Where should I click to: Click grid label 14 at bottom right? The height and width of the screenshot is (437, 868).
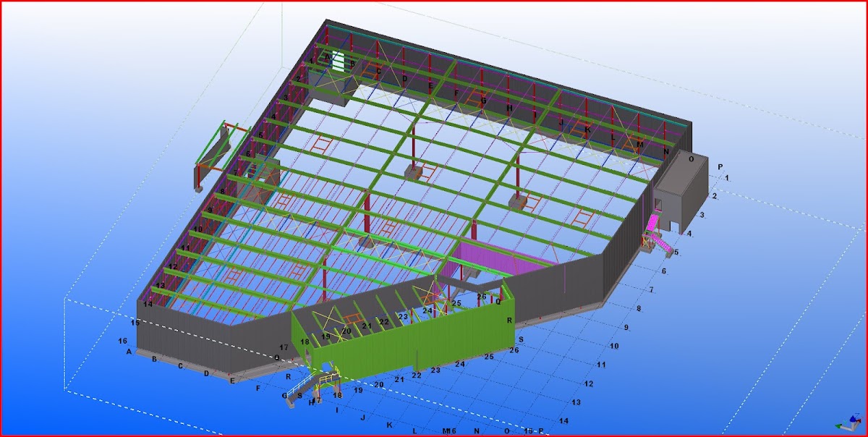coord(565,420)
